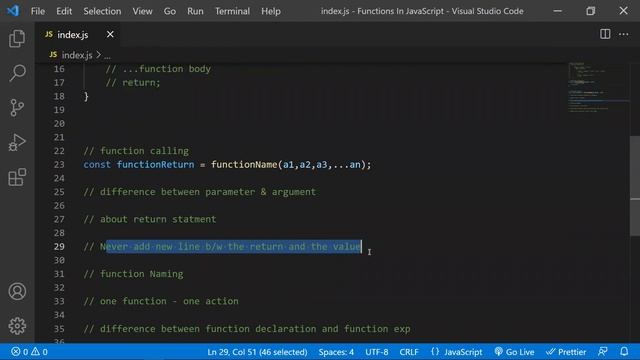Open the Manage gear menu

[17, 326]
